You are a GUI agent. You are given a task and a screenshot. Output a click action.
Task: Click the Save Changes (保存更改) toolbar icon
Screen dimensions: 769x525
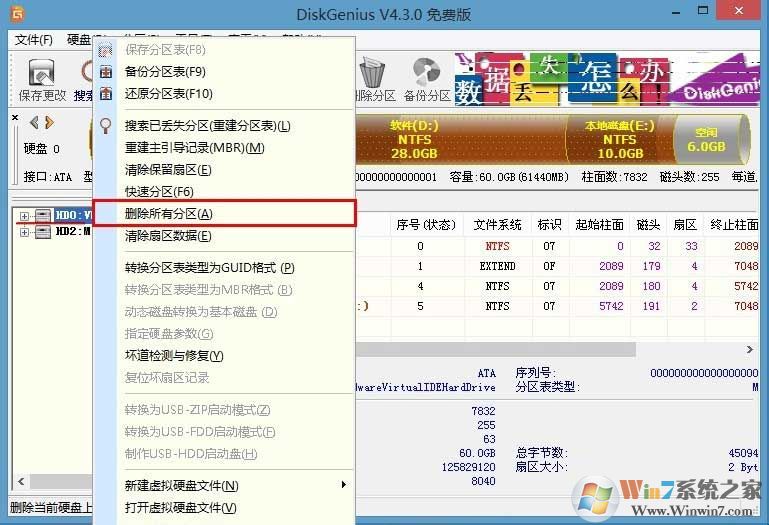click(x=42, y=73)
